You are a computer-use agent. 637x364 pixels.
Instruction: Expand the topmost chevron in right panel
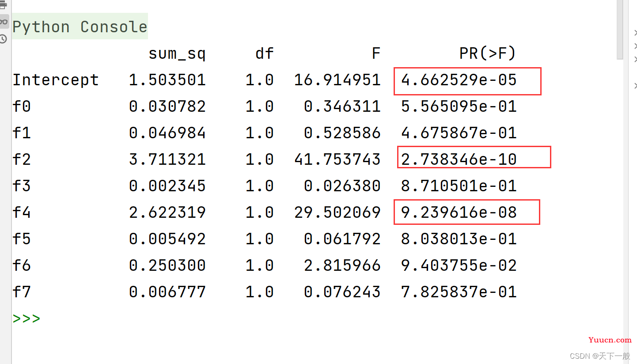pyautogui.click(x=635, y=33)
